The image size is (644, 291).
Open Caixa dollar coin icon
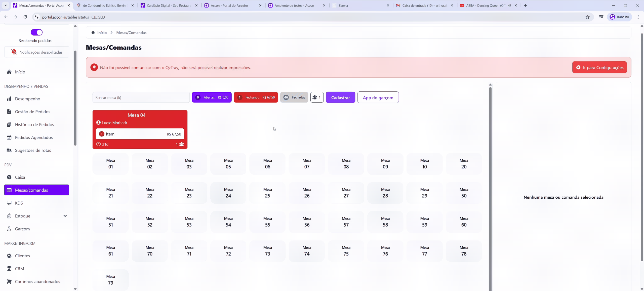point(9,177)
